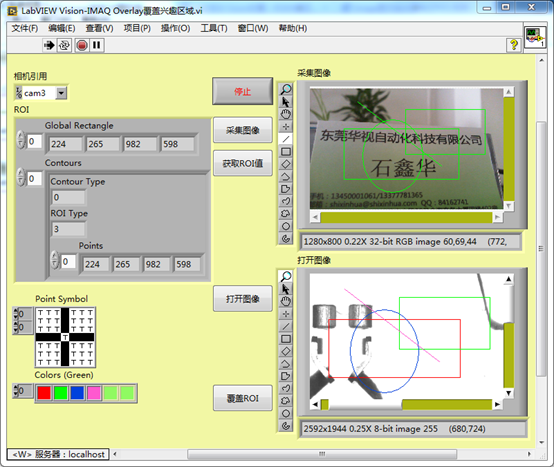
Task: Select the annulus tool in 采集图像 palette
Action: [x=286, y=238]
